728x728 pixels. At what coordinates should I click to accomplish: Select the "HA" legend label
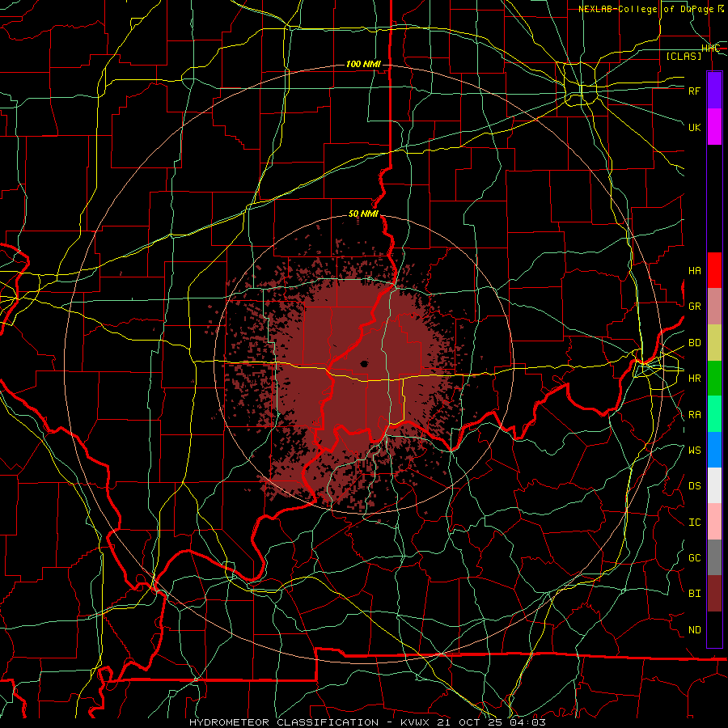[x=694, y=271]
